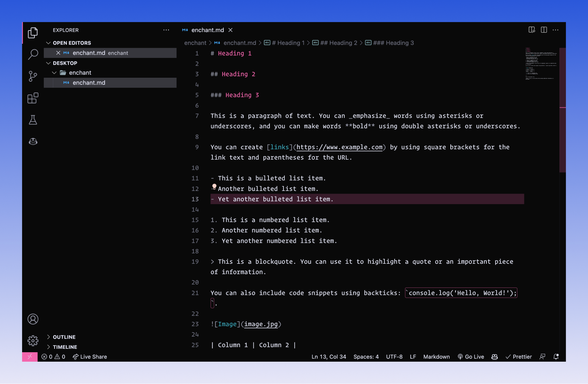This screenshot has height=384, width=588.
Task: Open editor more actions menu
Action: point(556,30)
